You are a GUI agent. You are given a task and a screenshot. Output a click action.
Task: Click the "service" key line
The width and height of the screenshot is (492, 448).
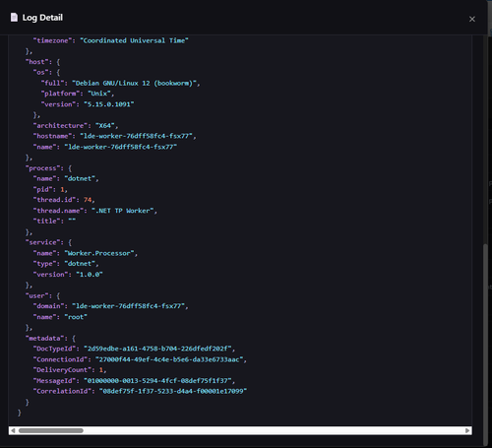(x=48, y=242)
